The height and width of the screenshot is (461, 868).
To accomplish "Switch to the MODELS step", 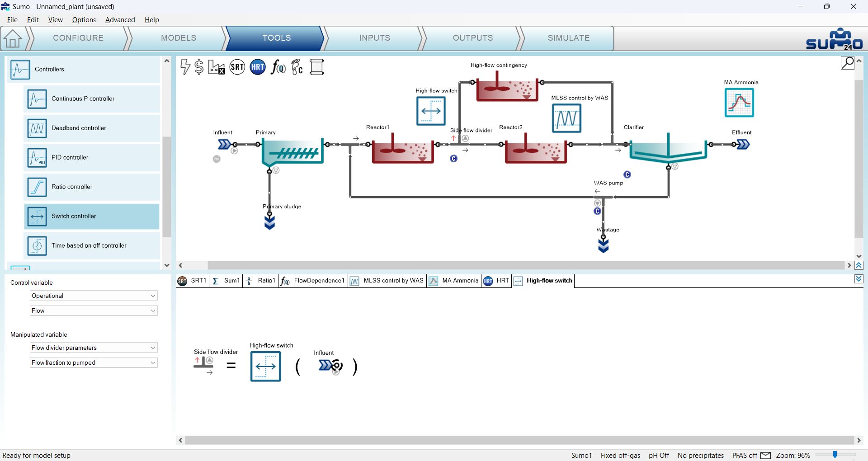I will pos(179,38).
